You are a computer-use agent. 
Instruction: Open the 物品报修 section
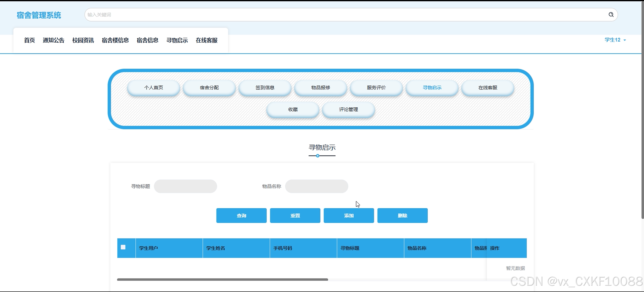[320, 88]
